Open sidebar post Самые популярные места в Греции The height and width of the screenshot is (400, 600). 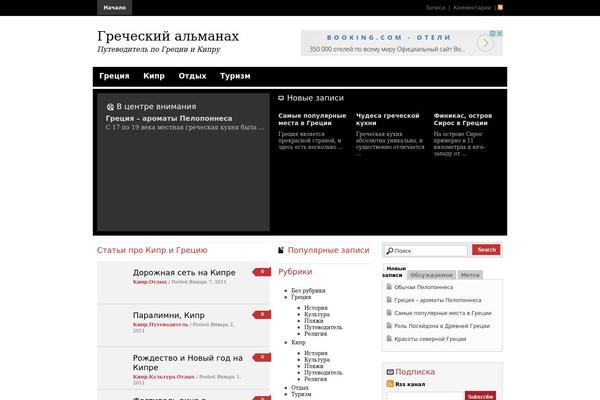(443, 313)
